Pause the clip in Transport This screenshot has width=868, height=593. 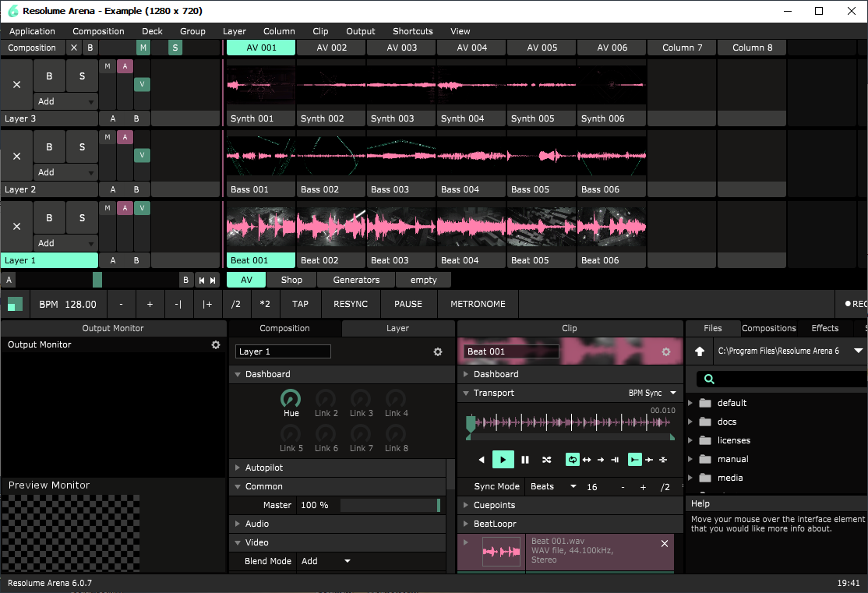coord(525,460)
